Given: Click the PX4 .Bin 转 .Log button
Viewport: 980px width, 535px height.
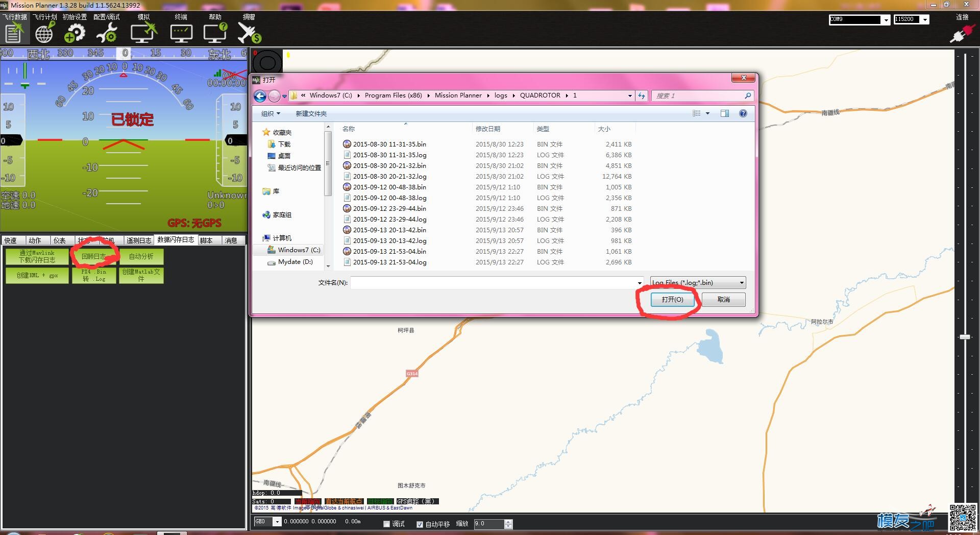Looking at the screenshot, I should (94, 275).
